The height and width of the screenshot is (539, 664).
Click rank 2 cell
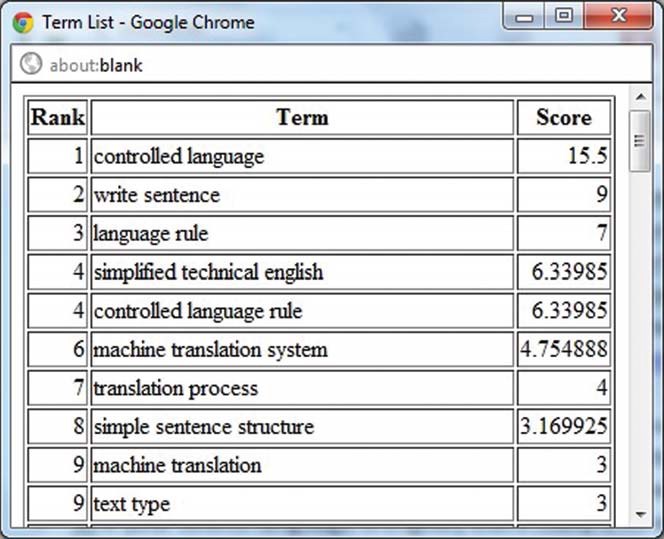[58, 195]
